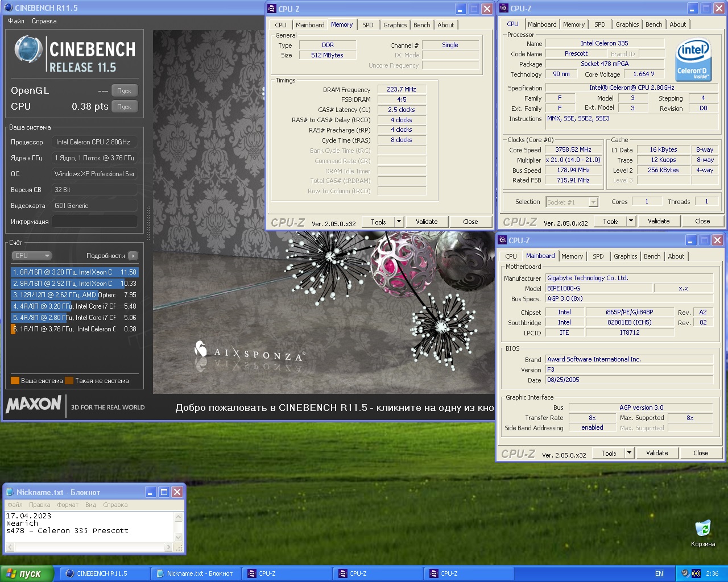Image resolution: width=728 pixels, height=582 pixels.
Task: Click Validate in the Memory CPU-Z window
Action: point(427,222)
